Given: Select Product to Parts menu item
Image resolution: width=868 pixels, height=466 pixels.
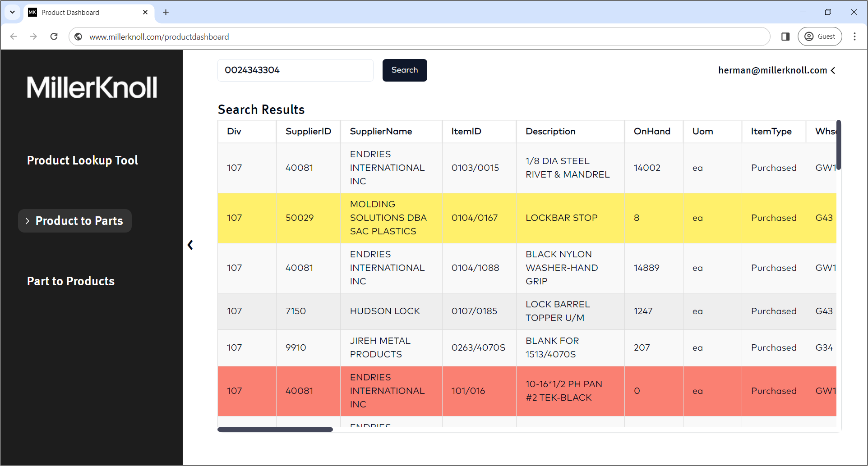Looking at the screenshot, I should pos(75,221).
